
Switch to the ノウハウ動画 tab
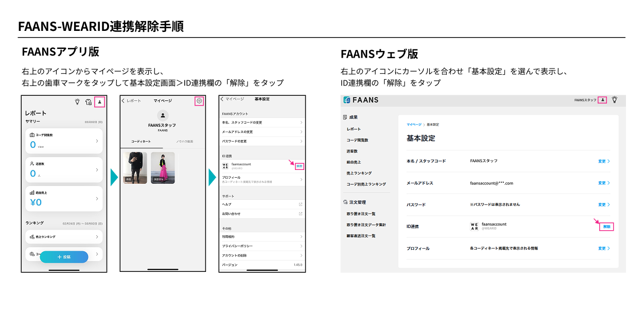[184, 141]
